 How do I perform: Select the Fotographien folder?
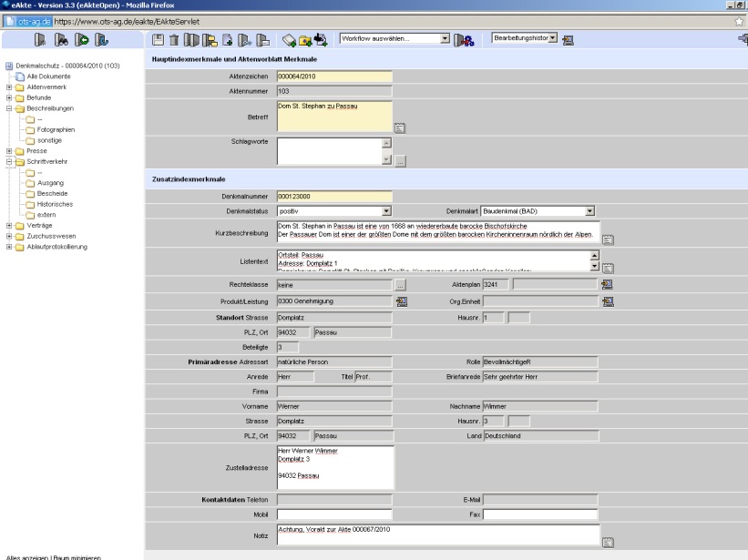point(56,130)
